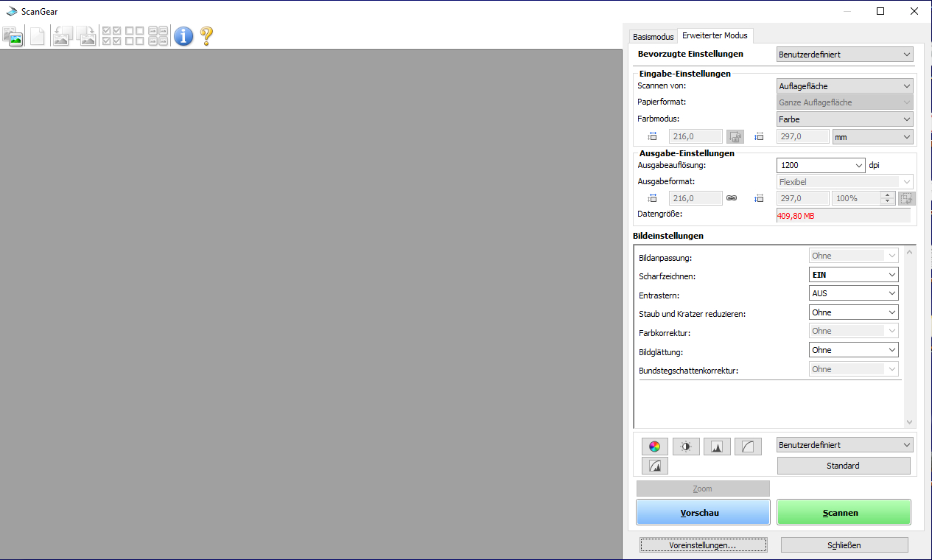The width and height of the screenshot is (932, 560).
Task: Click the Scharfzeichnen label
Action: click(x=668, y=276)
